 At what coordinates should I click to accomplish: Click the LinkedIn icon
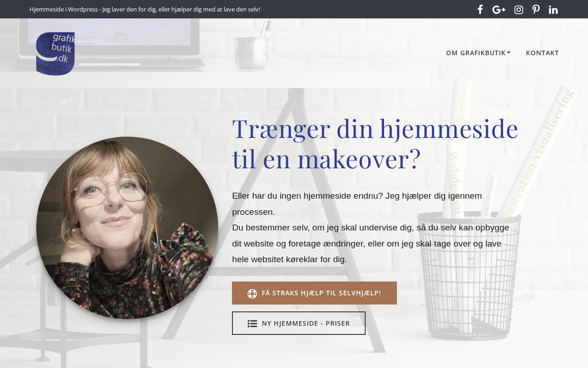(x=554, y=10)
